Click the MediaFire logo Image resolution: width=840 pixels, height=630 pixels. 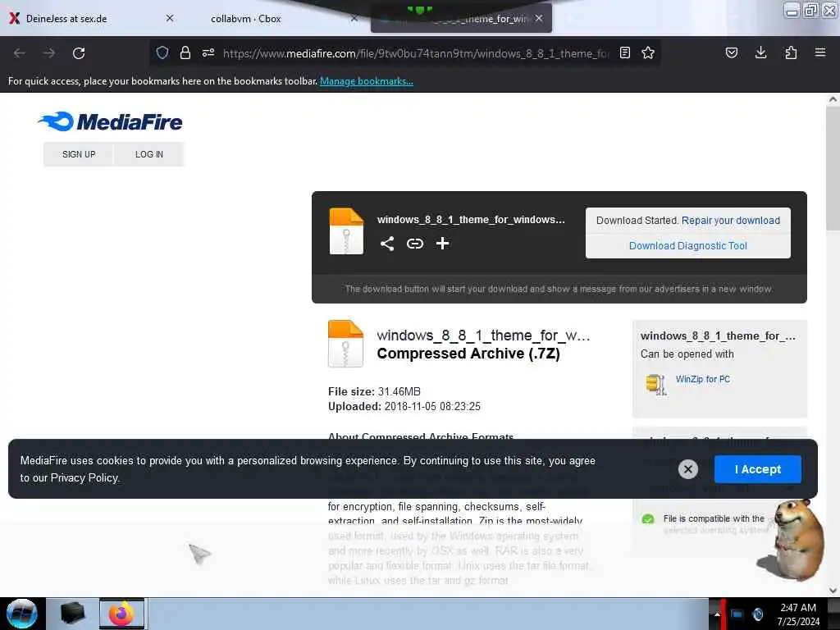pyautogui.click(x=111, y=121)
